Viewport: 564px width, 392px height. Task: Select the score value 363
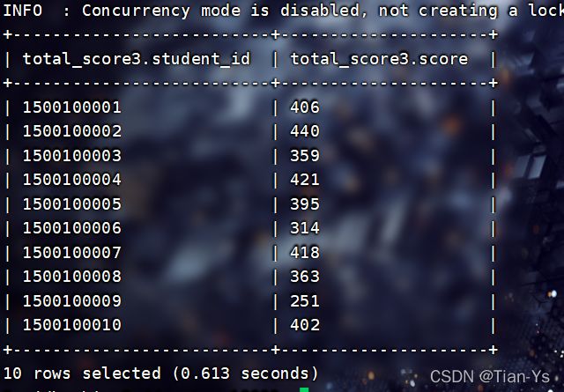point(305,277)
